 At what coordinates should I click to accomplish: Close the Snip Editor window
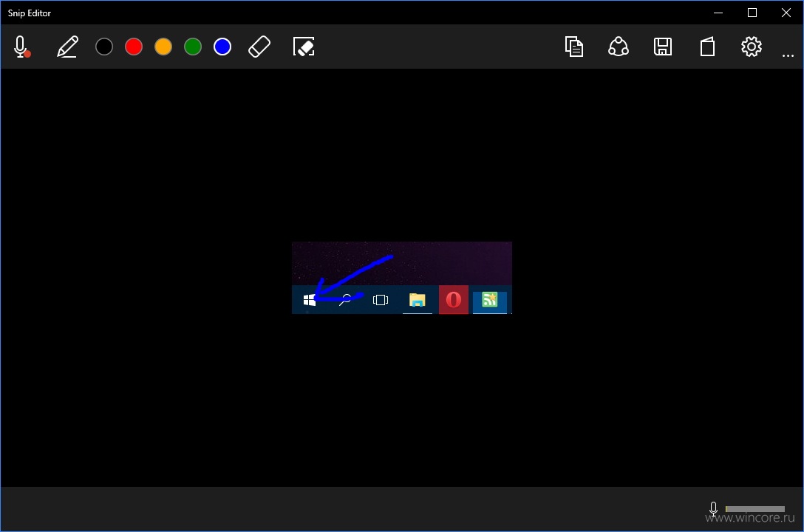click(x=786, y=13)
